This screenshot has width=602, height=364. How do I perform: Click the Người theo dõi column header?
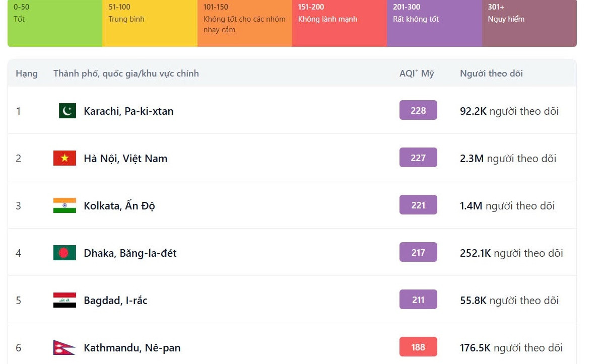point(491,74)
